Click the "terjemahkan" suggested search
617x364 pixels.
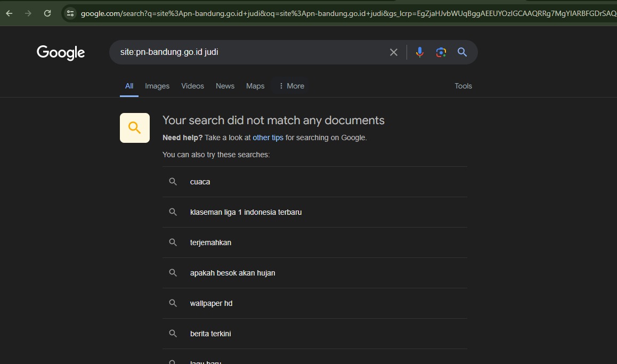tap(210, 242)
